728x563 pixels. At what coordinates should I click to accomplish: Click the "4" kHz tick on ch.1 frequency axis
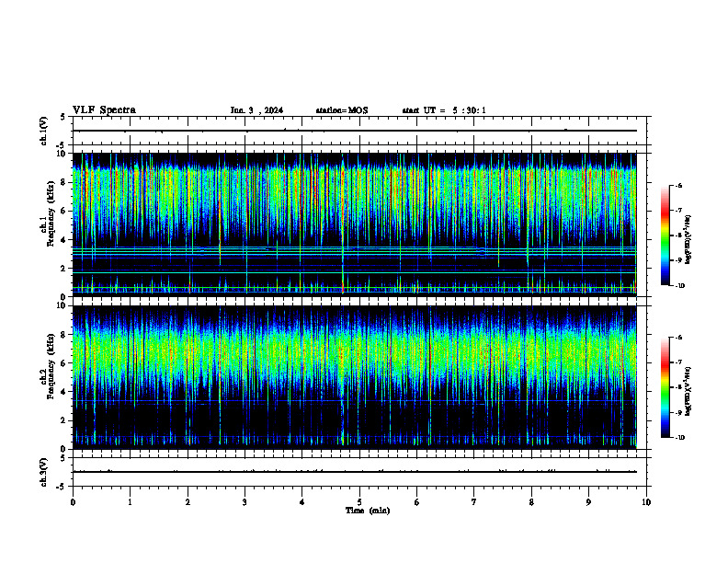click(x=64, y=240)
